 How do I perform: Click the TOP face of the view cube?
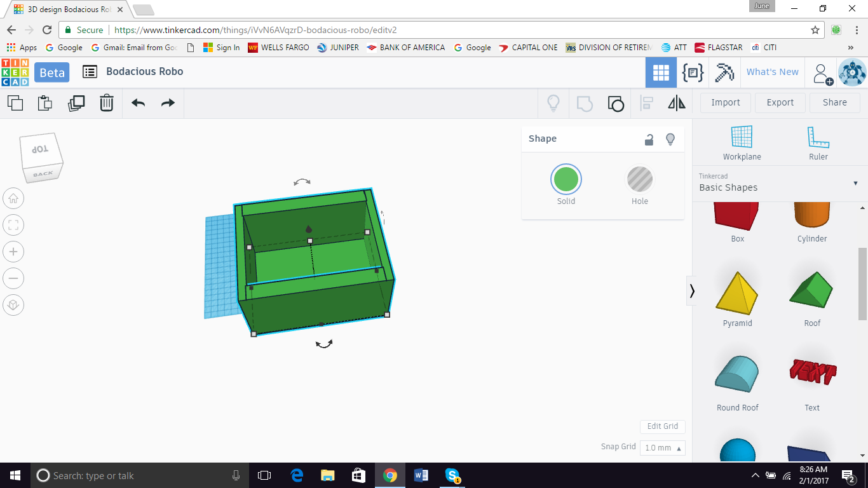pos(41,148)
